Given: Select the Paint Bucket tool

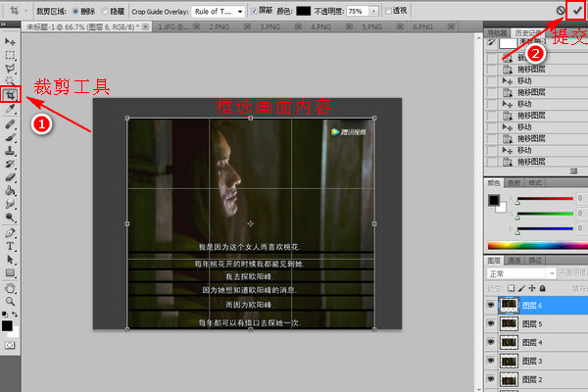Looking at the screenshot, I should tap(10, 190).
